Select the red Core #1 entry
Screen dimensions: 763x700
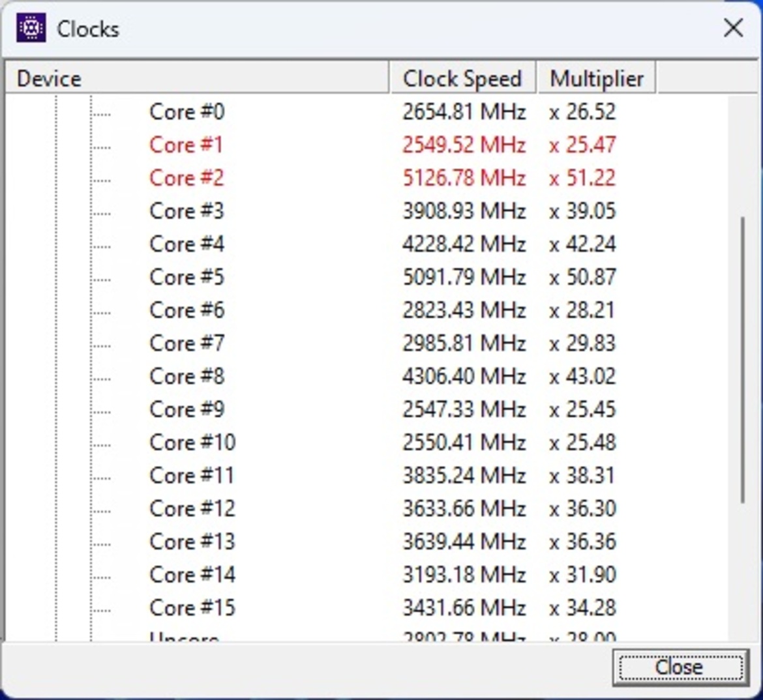[186, 145]
